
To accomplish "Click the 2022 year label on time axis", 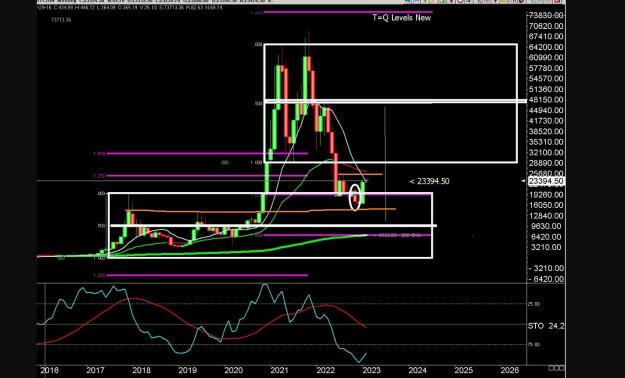I will (326, 370).
